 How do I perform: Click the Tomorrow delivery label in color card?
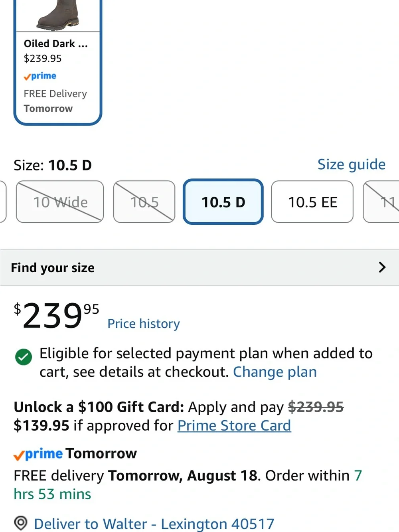48,109
